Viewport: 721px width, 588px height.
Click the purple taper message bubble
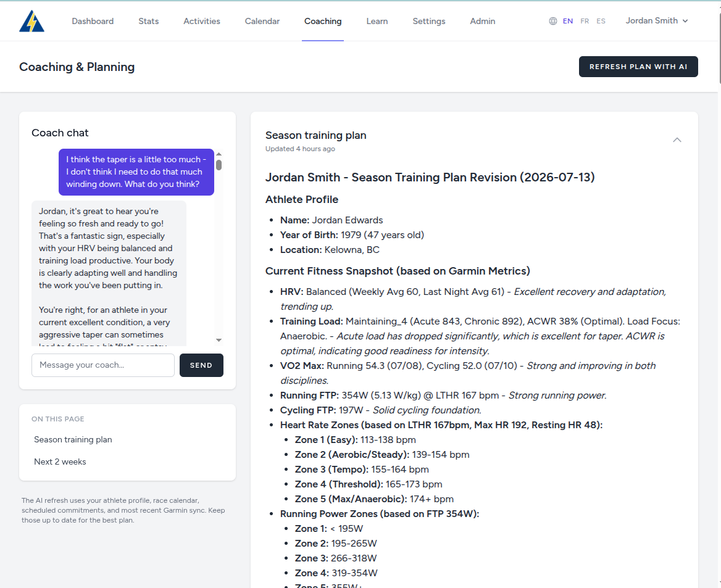pyautogui.click(x=136, y=172)
